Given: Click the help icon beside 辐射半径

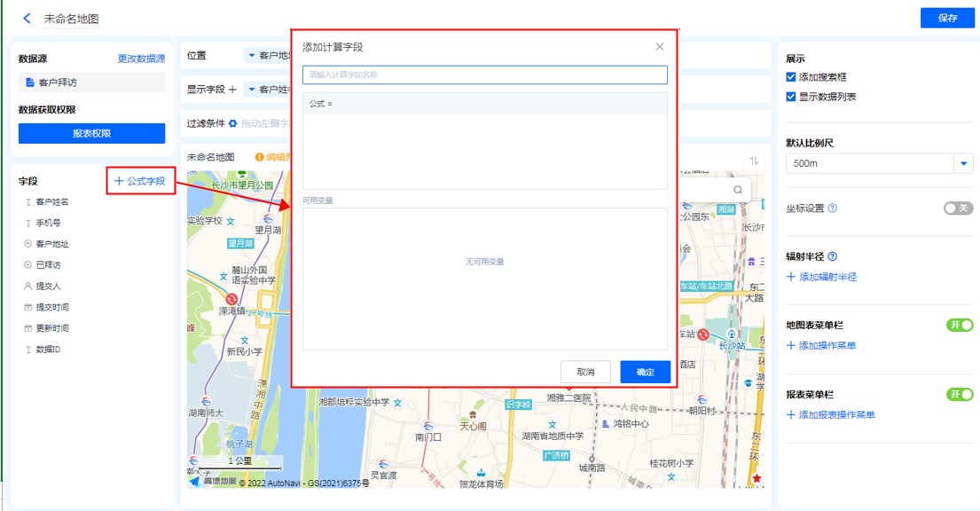Looking at the screenshot, I should pos(833,256).
